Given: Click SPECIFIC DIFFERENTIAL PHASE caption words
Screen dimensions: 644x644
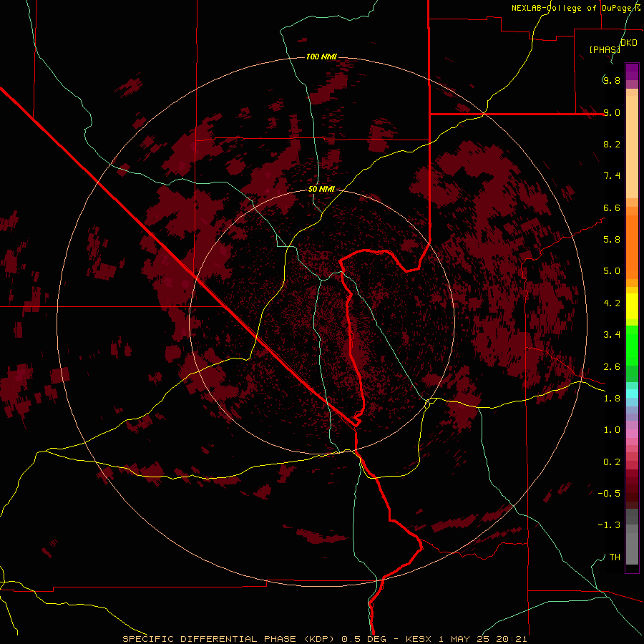Looking at the screenshot, I should coord(209,639).
